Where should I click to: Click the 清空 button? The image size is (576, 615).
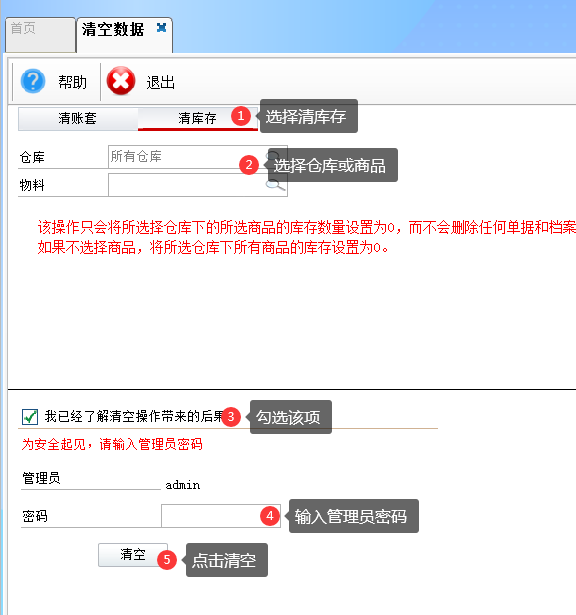(x=133, y=555)
